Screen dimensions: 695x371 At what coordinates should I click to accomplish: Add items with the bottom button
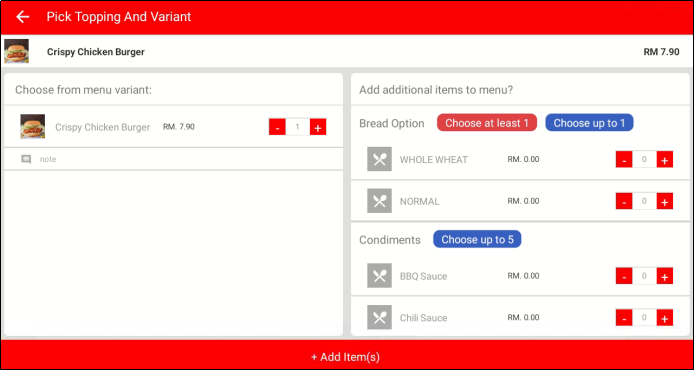click(348, 356)
